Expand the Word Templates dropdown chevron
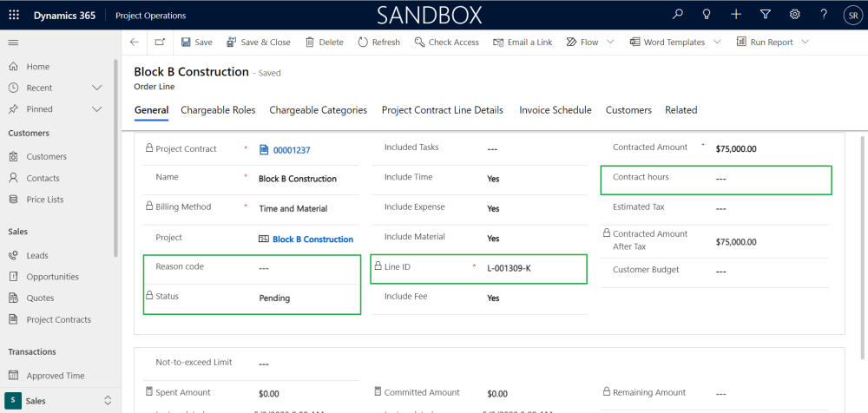Image resolution: width=868 pixels, height=413 pixels. (718, 42)
